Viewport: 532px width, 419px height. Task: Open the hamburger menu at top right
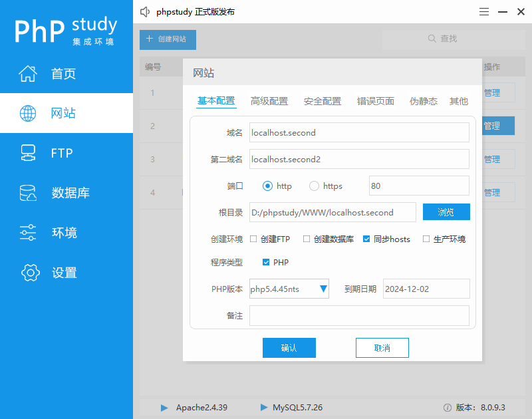pyautogui.click(x=483, y=11)
